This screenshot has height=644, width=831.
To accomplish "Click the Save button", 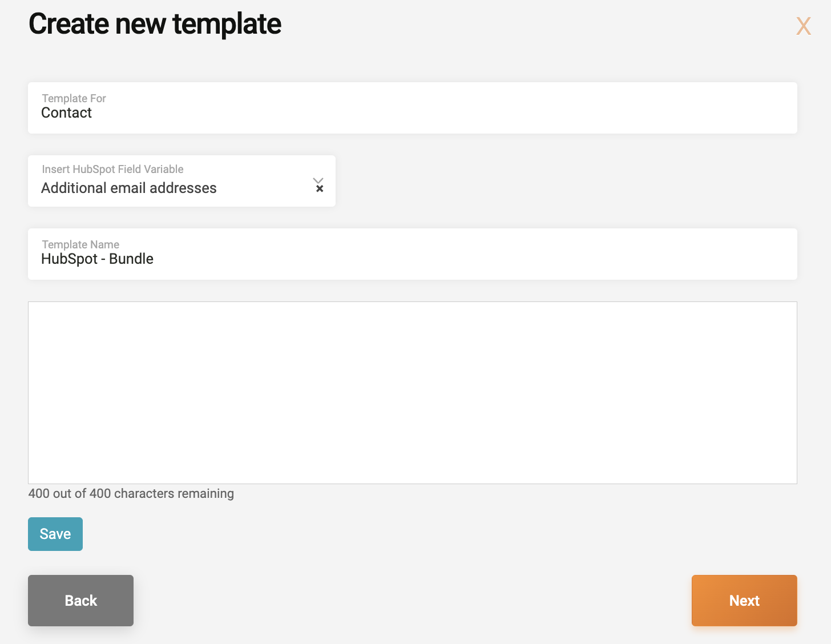I will (55, 534).
